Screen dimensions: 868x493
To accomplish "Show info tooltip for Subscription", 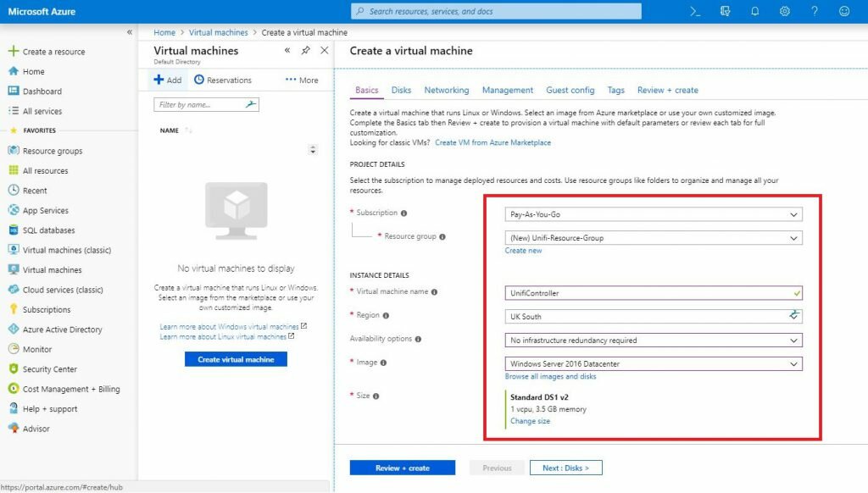I will click(404, 213).
